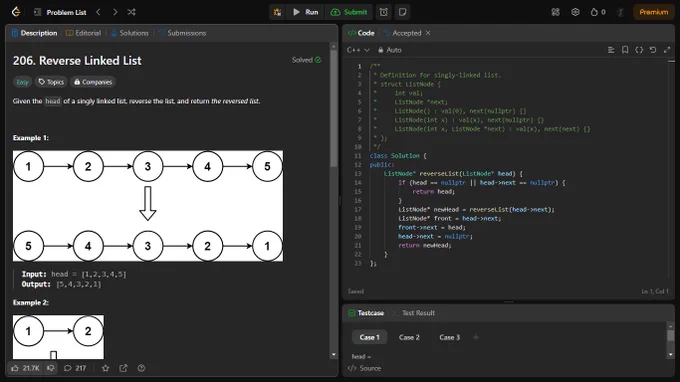This screenshot has width=680, height=382.
Task: Click the description panel scrollbar
Action: pyautogui.click(x=333, y=108)
